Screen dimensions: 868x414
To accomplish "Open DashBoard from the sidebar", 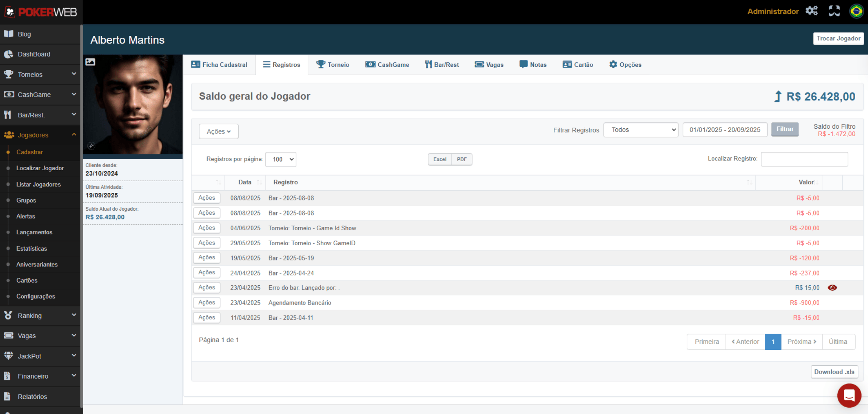I will pyautogui.click(x=34, y=54).
